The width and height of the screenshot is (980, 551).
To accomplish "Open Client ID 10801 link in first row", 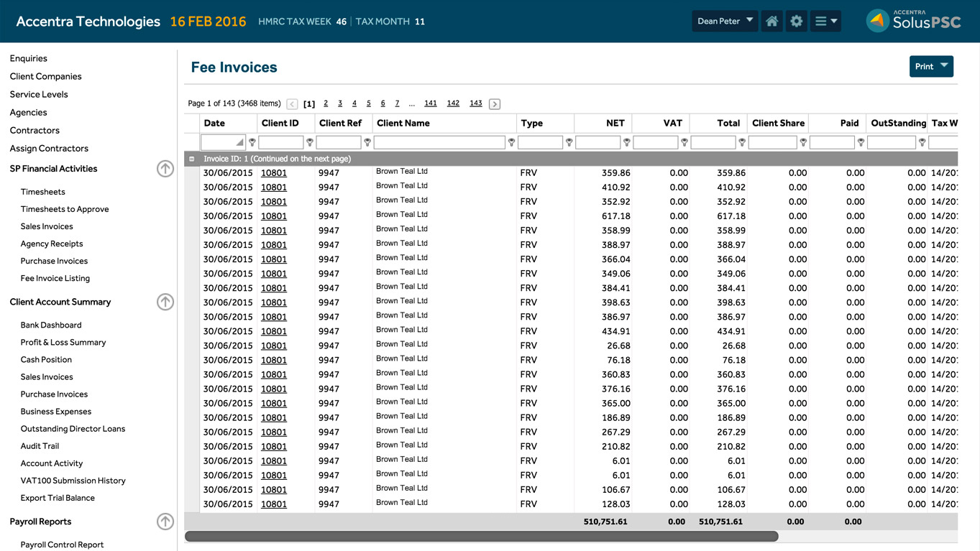I will 273,173.
